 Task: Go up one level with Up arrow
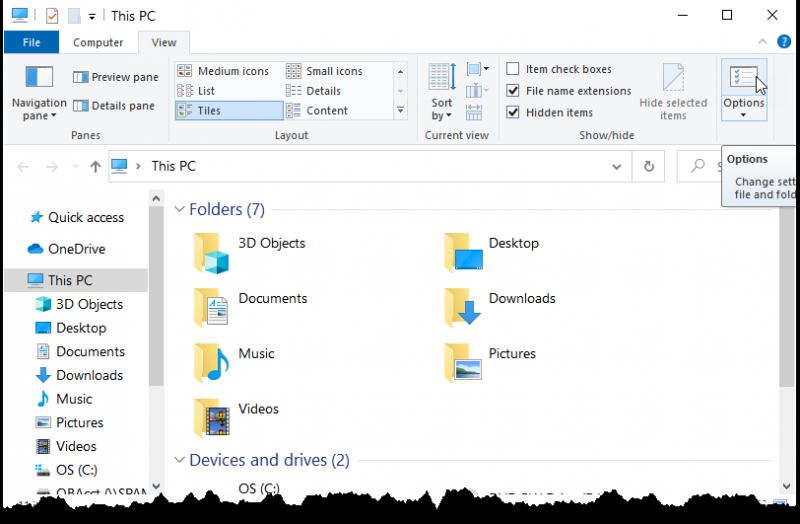95,166
